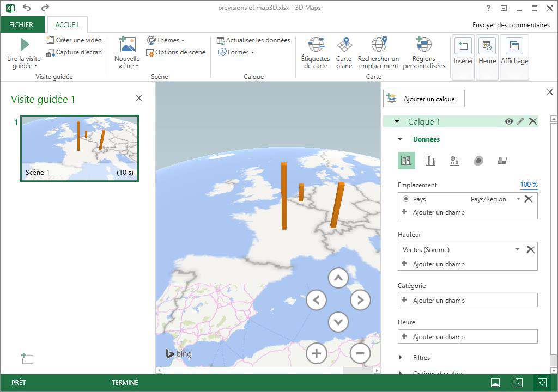This screenshot has width=558, height=392.
Task: Pick the region visualization icon
Action: (502, 161)
